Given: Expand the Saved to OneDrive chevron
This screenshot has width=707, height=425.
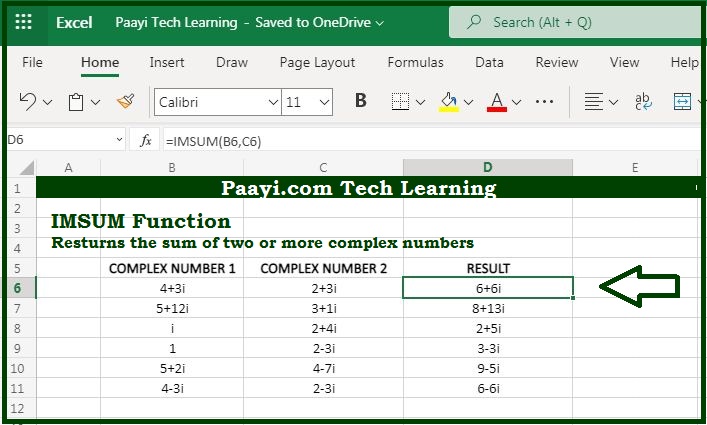Looking at the screenshot, I should 380,23.
